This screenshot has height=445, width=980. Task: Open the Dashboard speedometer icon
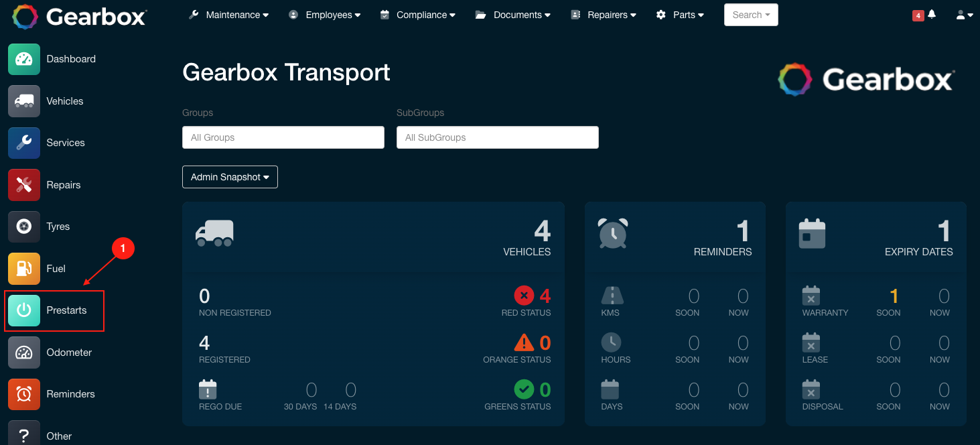coord(24,59)
